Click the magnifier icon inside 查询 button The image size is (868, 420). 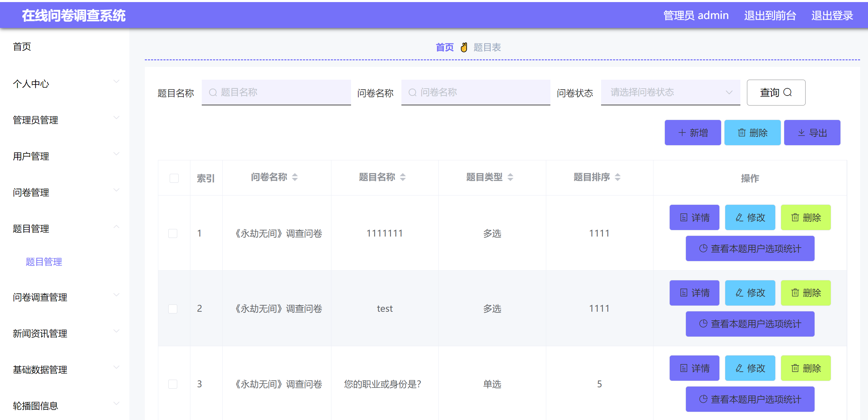(x=788, y=92)
